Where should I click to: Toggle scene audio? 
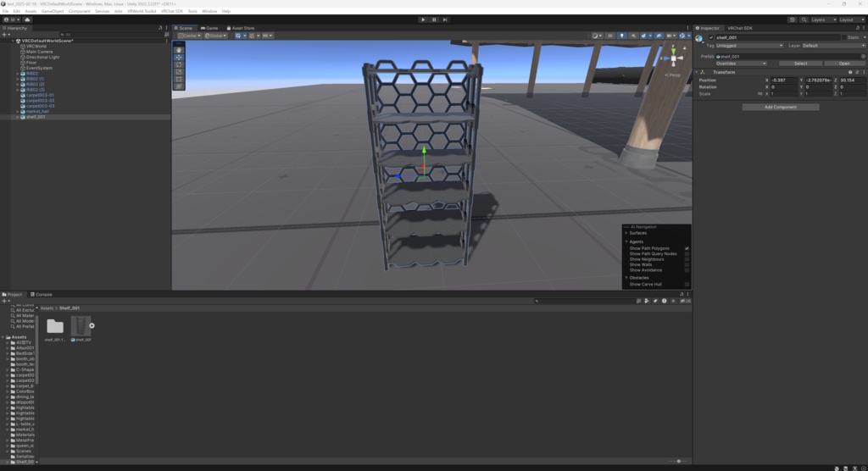[x=633, y=36]
